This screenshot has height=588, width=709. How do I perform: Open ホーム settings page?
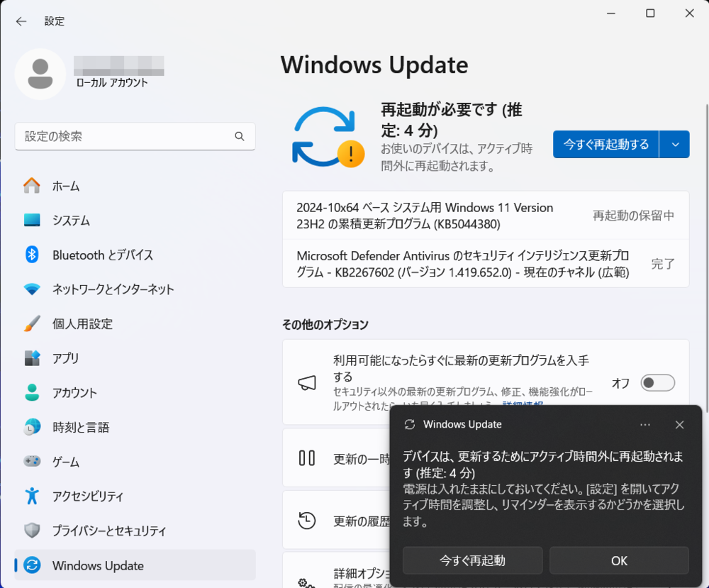pyautogui.click(x=135, y=185)
